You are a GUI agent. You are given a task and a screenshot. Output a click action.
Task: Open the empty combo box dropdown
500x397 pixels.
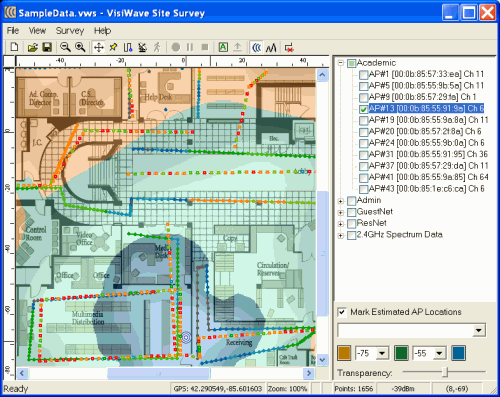tap(479, 331)
